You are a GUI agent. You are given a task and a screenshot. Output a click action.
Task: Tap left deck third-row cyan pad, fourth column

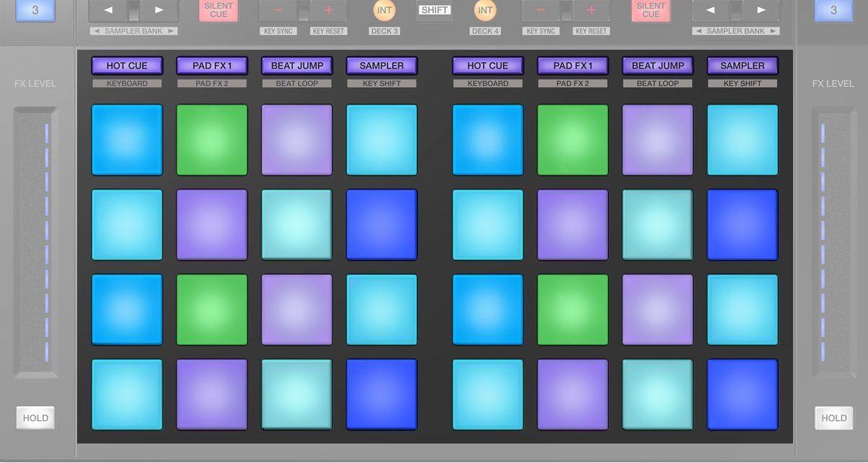[x=382, y=310]
